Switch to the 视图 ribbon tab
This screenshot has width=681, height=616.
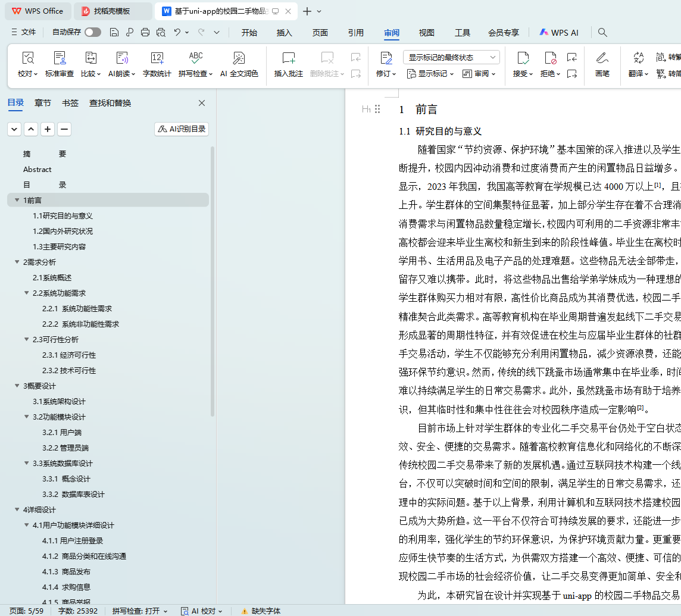(426, 33)
